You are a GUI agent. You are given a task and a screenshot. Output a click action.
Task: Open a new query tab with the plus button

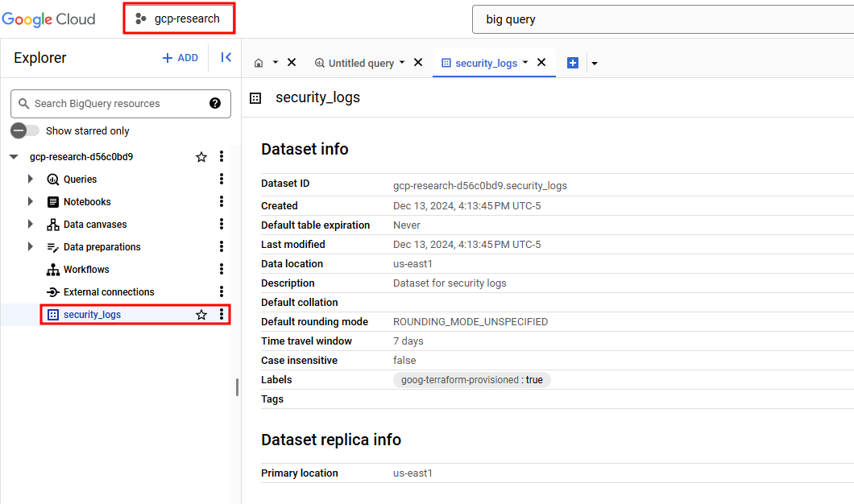572,62
